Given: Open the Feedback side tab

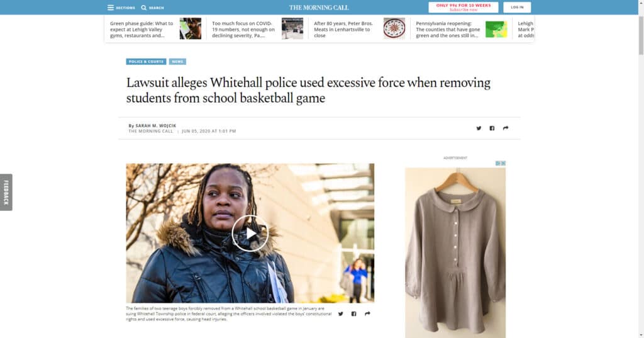Looking at the screenshot, I should click(6, 192).
